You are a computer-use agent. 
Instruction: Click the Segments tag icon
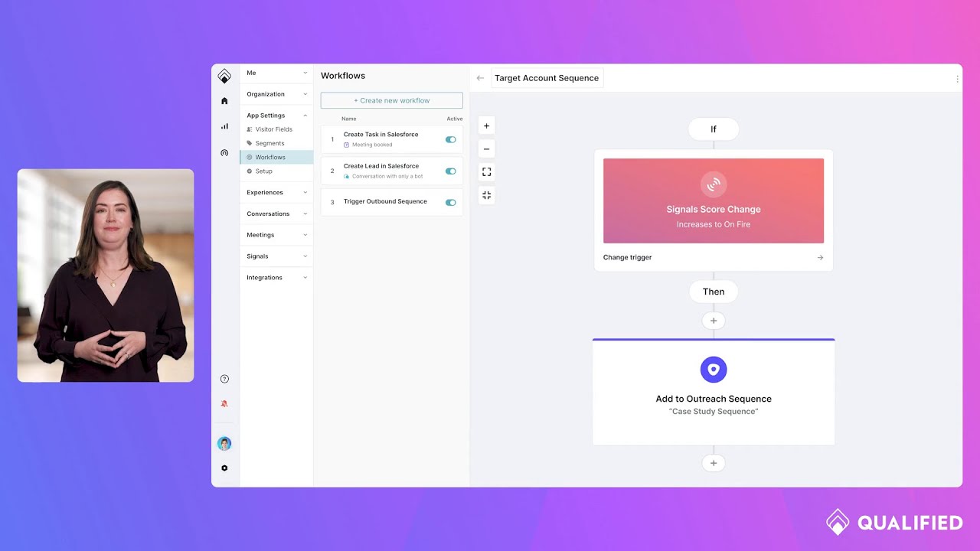[250, 143]
